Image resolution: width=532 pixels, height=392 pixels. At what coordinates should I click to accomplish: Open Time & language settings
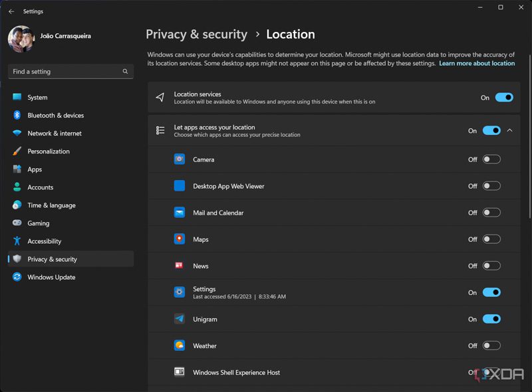click(70, 205)
